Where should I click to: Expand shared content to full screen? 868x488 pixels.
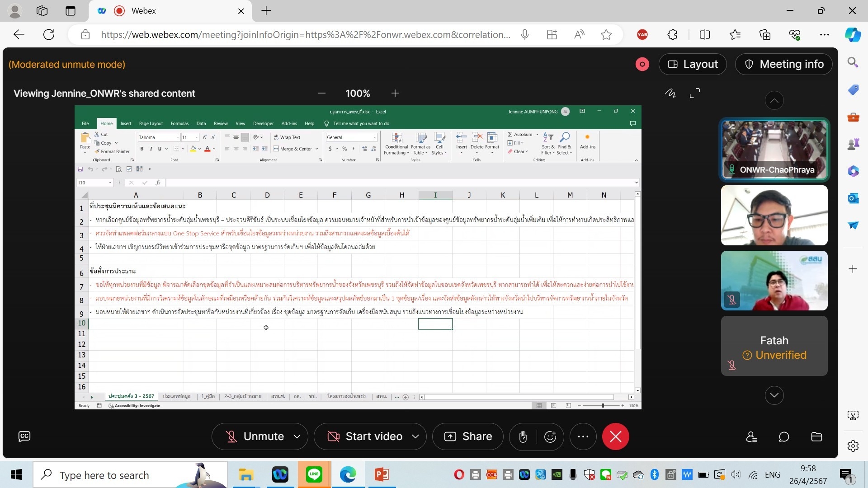[x=695, y=93]
